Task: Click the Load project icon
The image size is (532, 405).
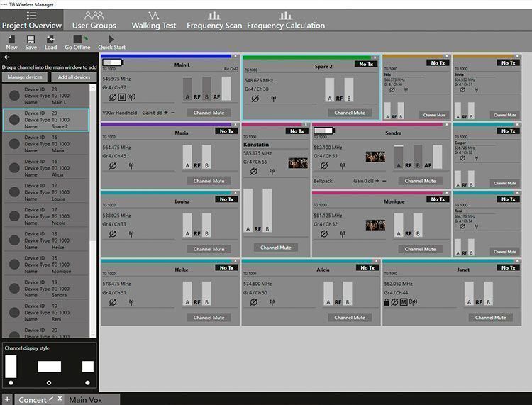Action: [x=50, y=39]
